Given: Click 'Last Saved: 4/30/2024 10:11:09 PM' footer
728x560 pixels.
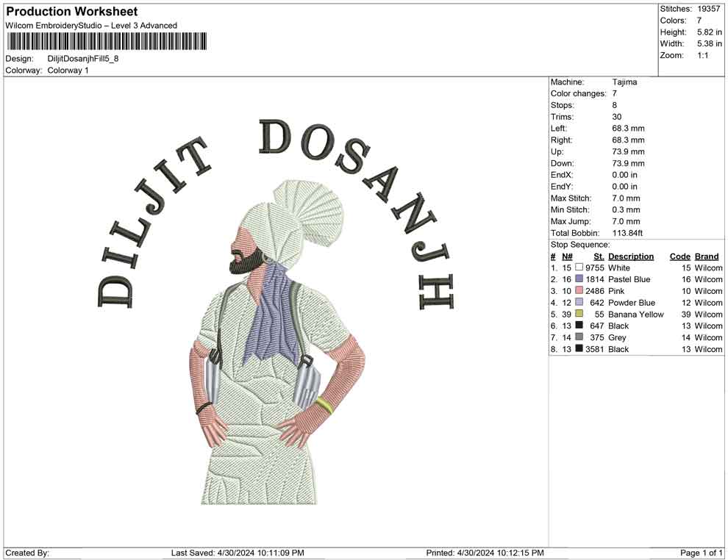Looking at the screenshot, I should pos(238,553).
